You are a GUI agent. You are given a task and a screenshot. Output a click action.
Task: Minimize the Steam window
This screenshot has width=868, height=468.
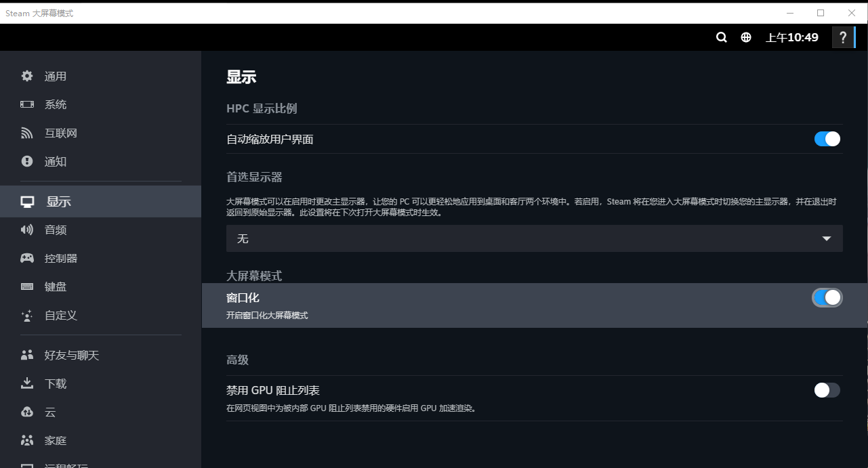click(x=789, y=13)
